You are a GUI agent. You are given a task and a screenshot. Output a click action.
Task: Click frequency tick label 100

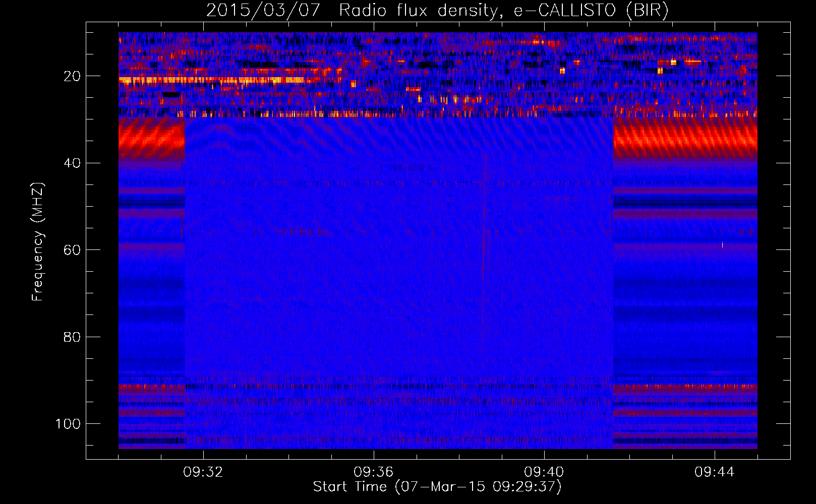click(68, 424)
